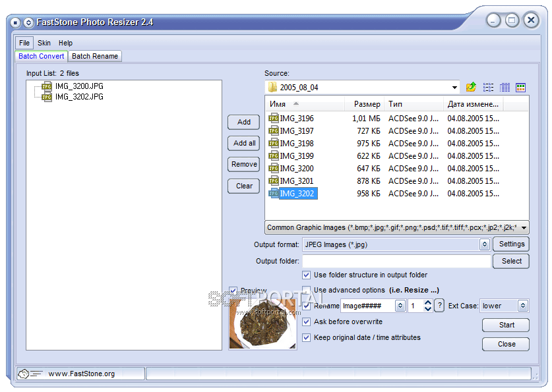Screen dimensions: 552x392
Task: Go up one folder level icon
Action: [471, 87]
